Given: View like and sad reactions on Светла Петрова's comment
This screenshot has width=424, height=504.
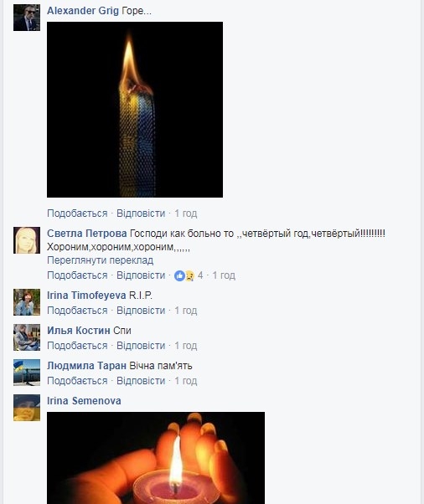Looking at the screenshot, I should pos(189,275).
